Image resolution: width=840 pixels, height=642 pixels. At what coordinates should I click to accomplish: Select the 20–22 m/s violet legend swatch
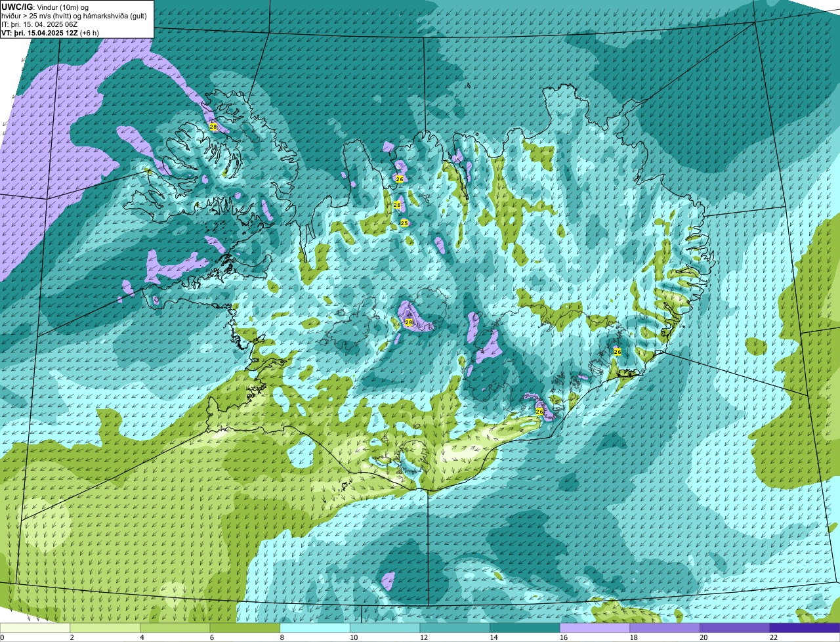[x=735, y=628]
